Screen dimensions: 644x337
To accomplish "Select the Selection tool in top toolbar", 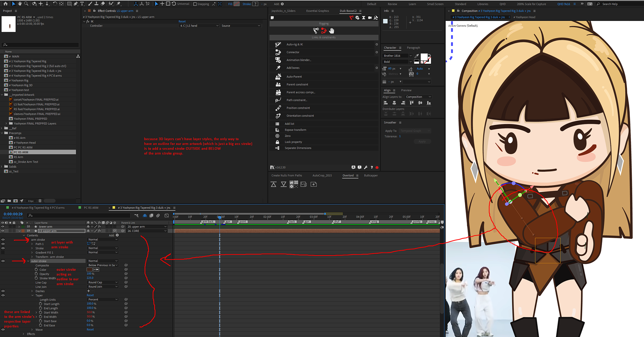I will 14,4.
